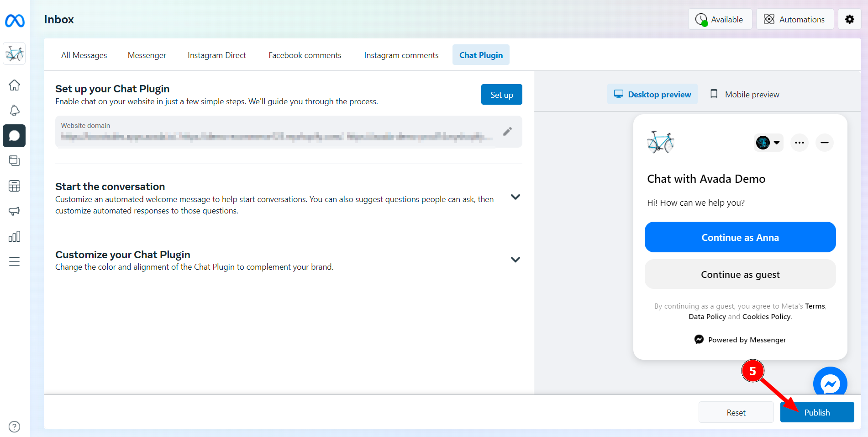Click the Available status button

720,19
